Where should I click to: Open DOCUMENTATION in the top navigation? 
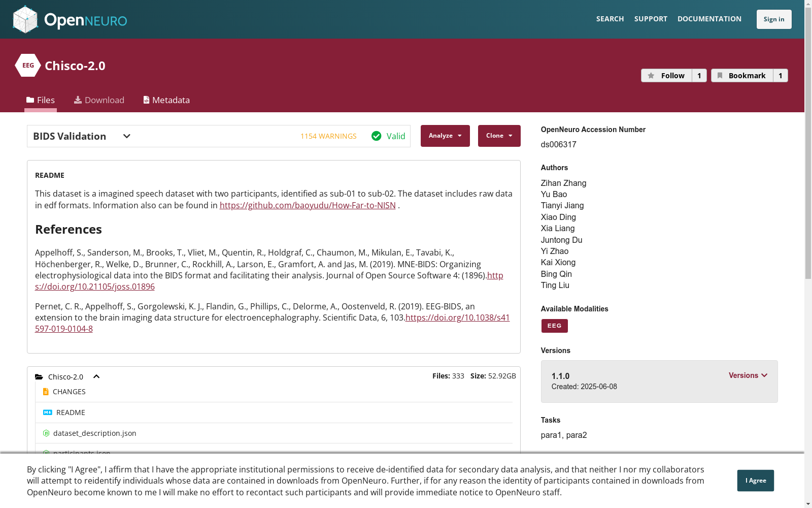pos(709,19)
